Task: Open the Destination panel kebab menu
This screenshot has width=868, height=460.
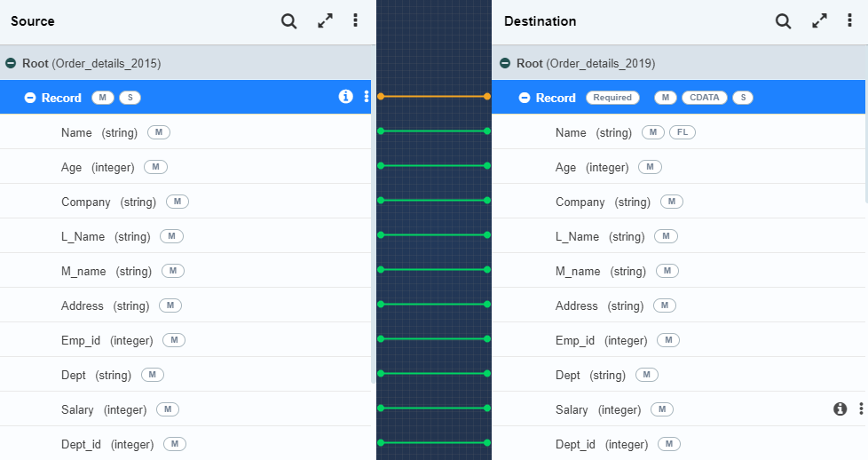Action: coord(850,21)
